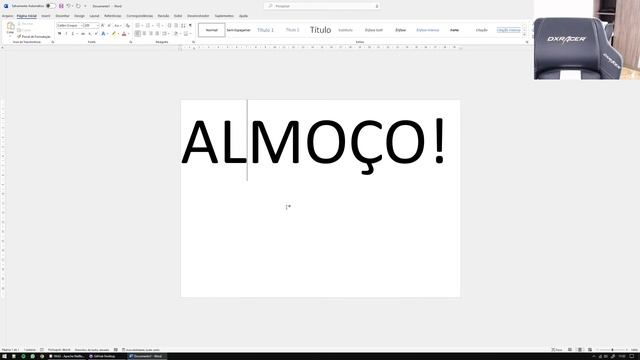Adjust the zoom slider in status bar
Image resolution: width=640 pixels, height=360 pixels.
[612, 350]
